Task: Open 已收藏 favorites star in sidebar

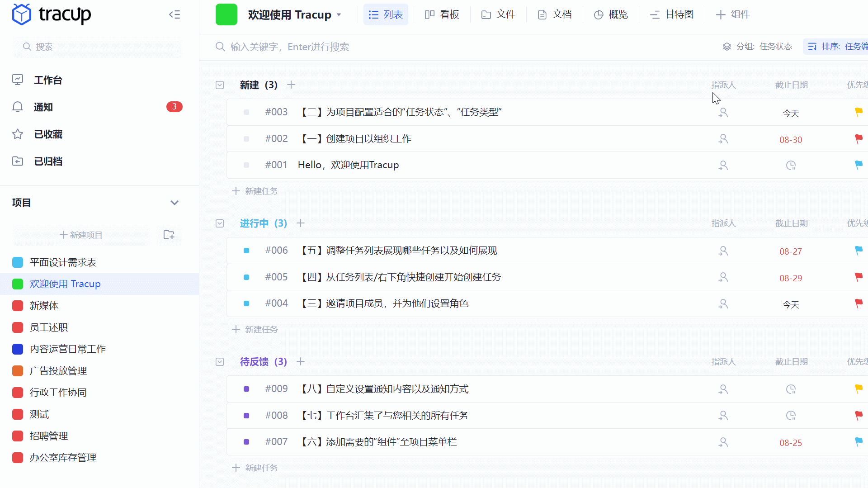Action: 18,134
